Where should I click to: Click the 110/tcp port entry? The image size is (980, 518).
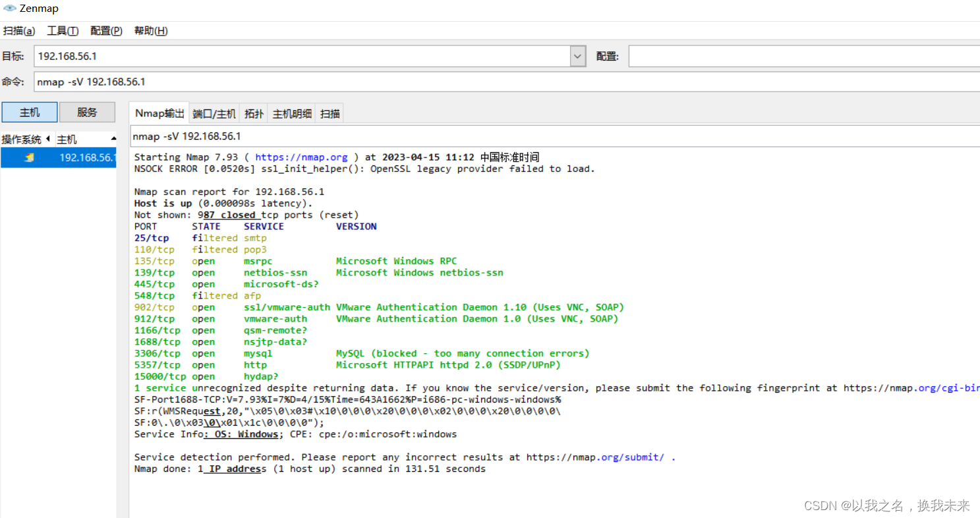coord(154,250)
